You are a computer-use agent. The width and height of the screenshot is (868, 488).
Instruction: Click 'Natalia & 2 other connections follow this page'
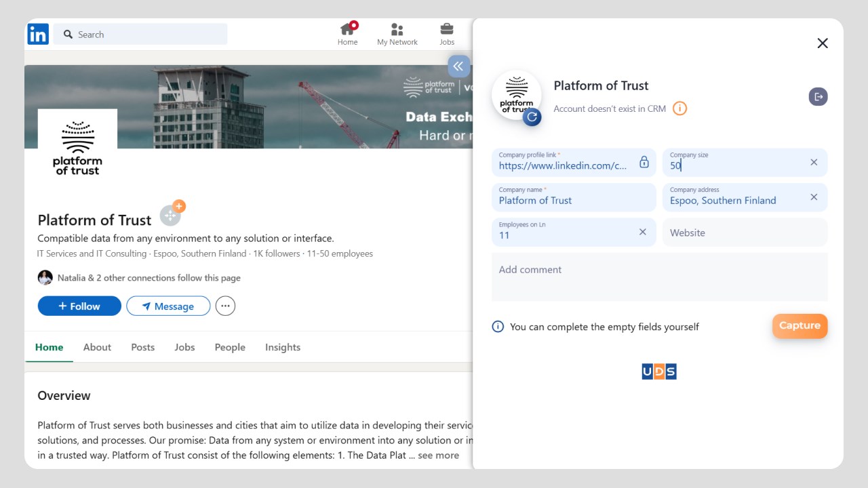coord(149,278)
